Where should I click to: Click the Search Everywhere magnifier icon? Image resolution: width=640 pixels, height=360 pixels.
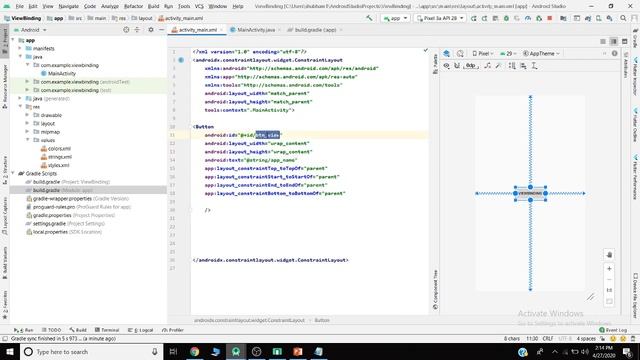click(623, 18)
